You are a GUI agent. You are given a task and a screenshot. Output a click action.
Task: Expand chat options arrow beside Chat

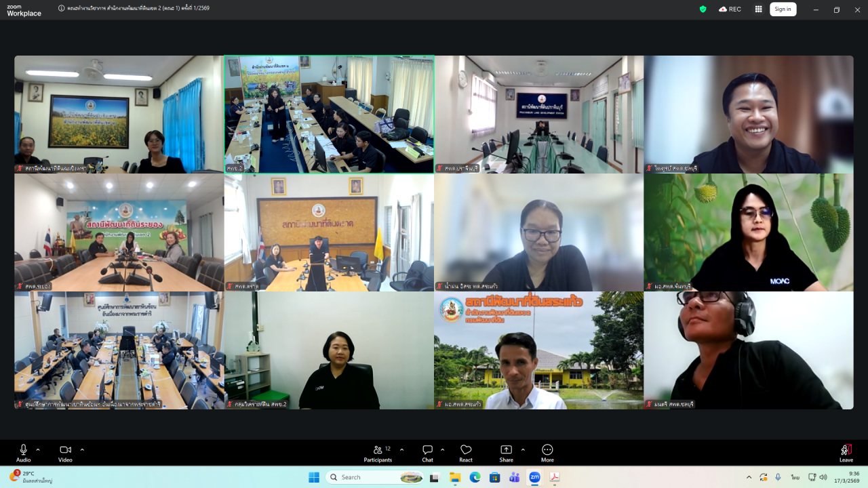click(x=443, y=449)
